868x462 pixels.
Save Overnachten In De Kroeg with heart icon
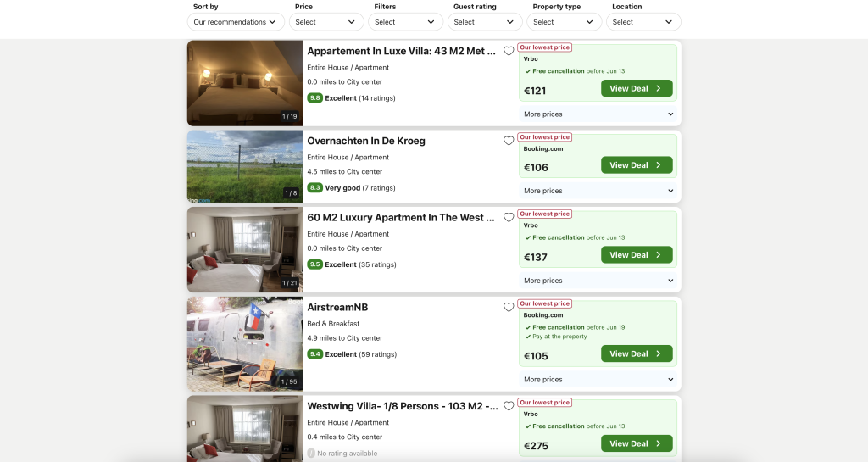coord(509,141)
